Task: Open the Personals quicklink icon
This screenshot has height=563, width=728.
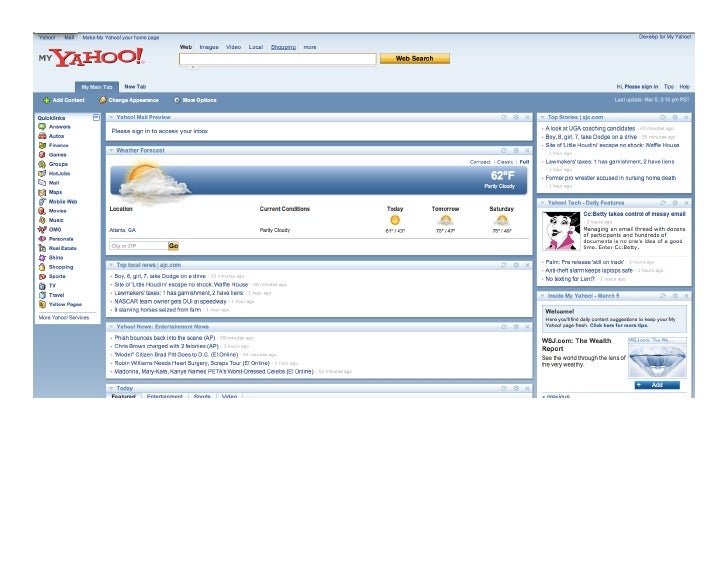Action: coord(42,239)
